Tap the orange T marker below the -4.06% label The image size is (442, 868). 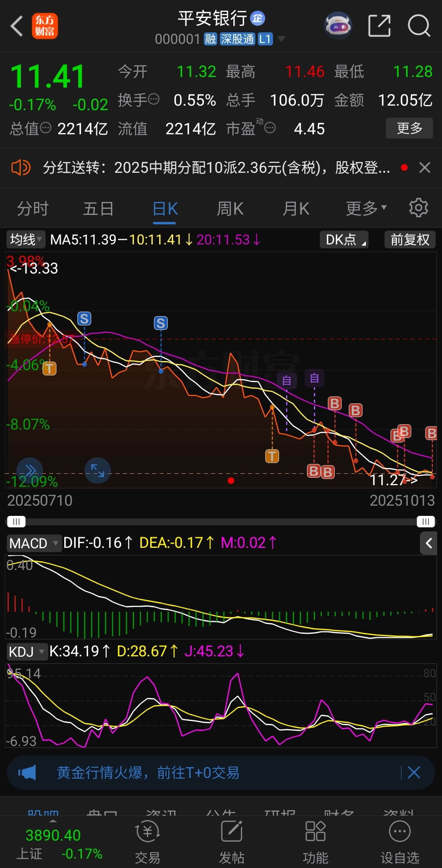point(50,368)
